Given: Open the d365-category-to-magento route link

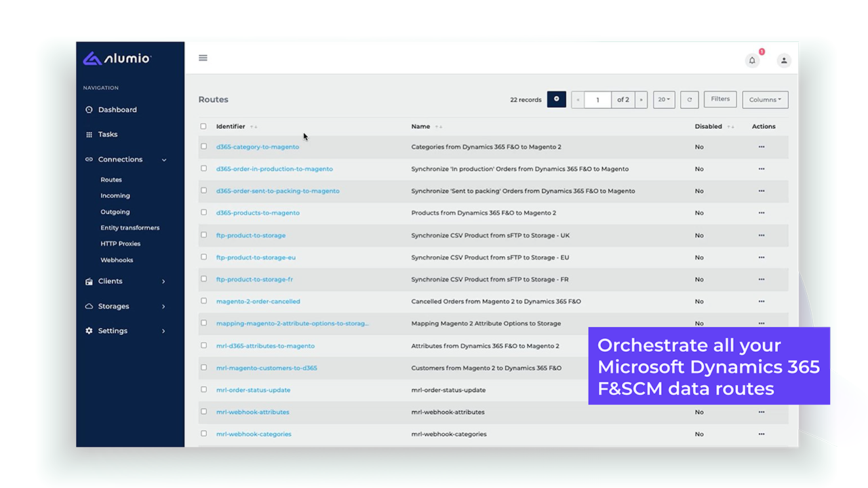Looking at the screenshot, I should tap(258, 147).
